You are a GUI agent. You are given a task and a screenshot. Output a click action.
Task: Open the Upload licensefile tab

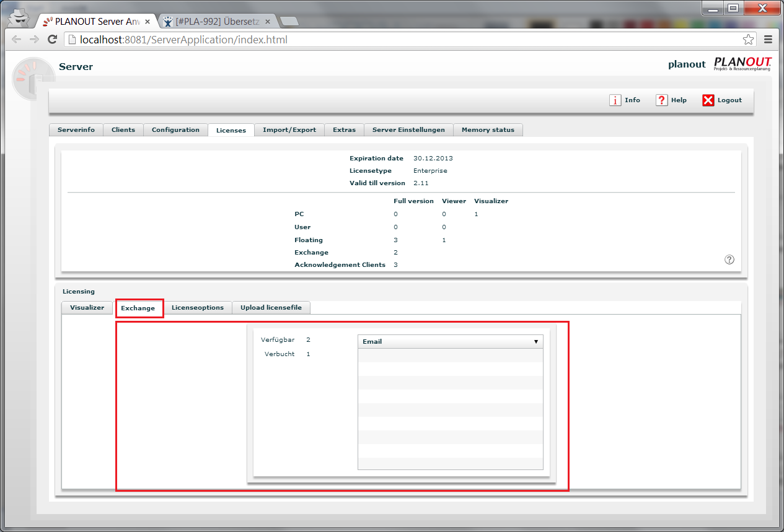point(271,308)
